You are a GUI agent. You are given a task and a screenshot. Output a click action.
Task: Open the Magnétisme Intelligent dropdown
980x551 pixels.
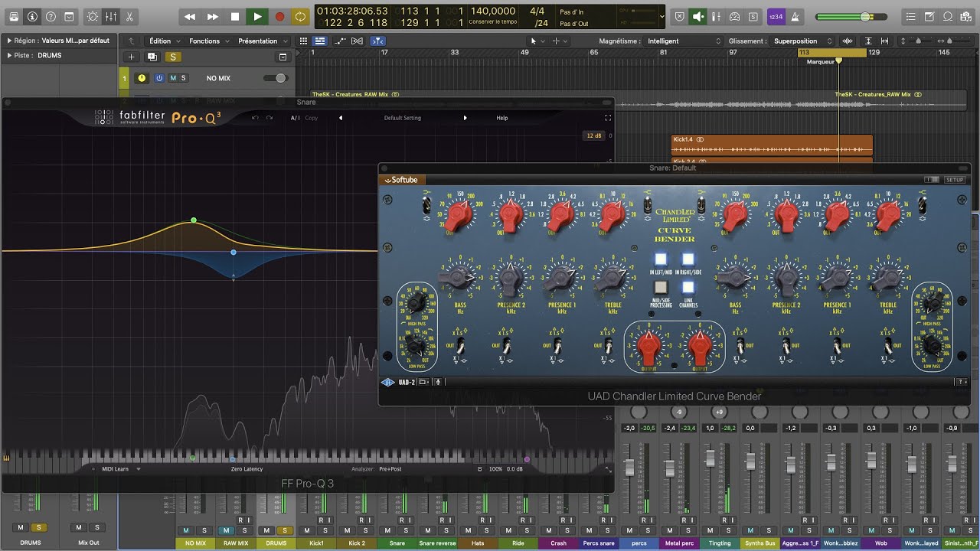(684, 41)
